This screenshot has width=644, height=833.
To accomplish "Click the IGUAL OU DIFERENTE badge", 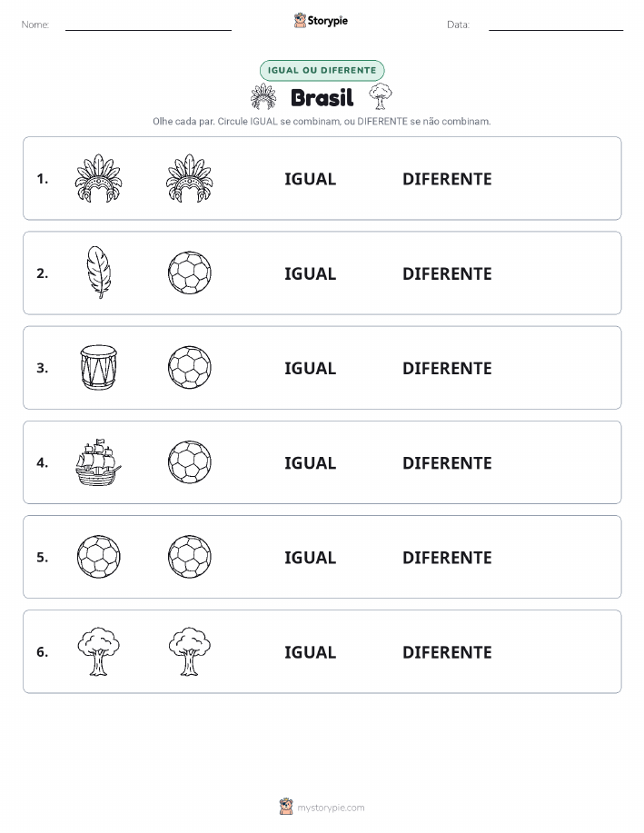I will pyautogui.click(x=322, y=70).
